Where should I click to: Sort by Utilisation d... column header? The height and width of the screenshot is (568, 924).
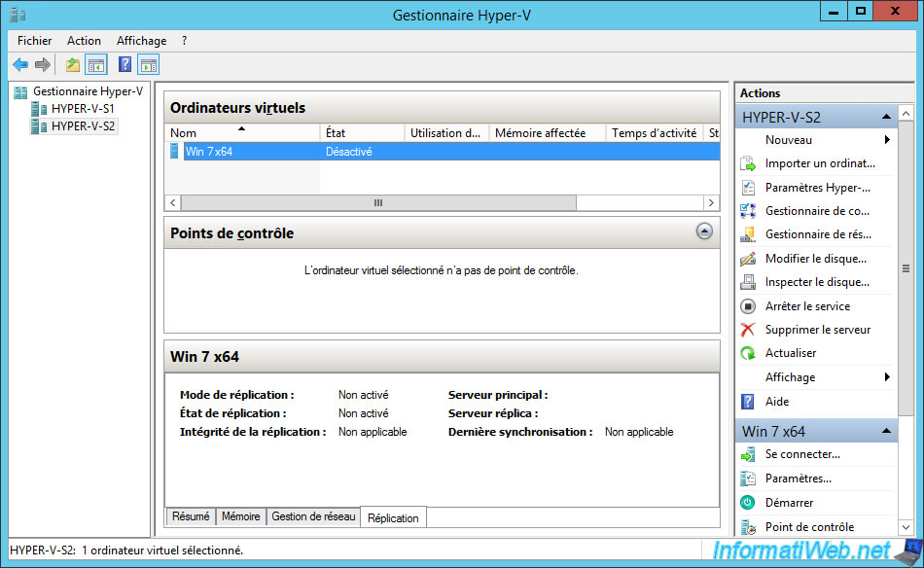coord(447,133)
